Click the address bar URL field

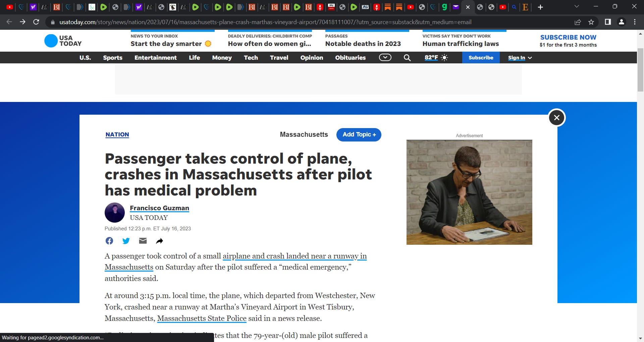(265, 22)
